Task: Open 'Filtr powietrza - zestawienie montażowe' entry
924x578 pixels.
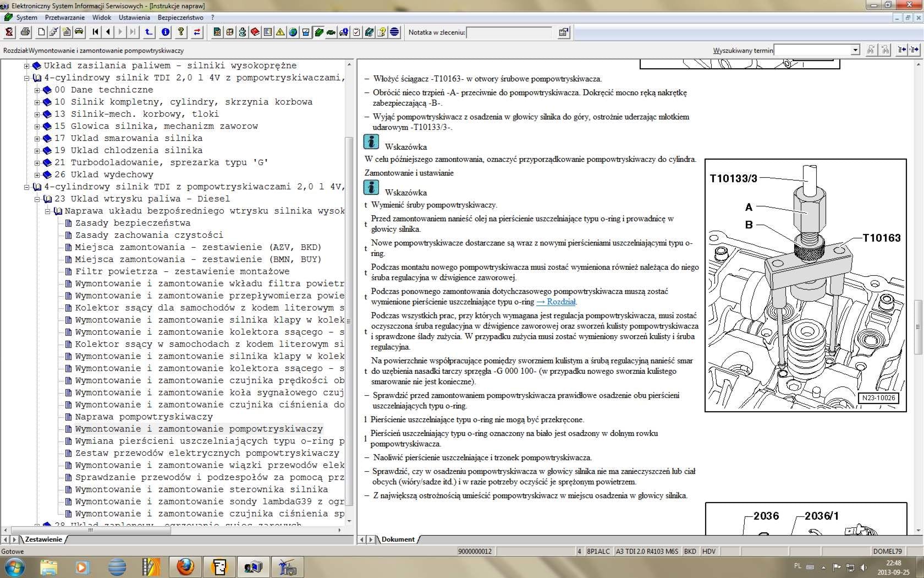Action: pos(182,271)
